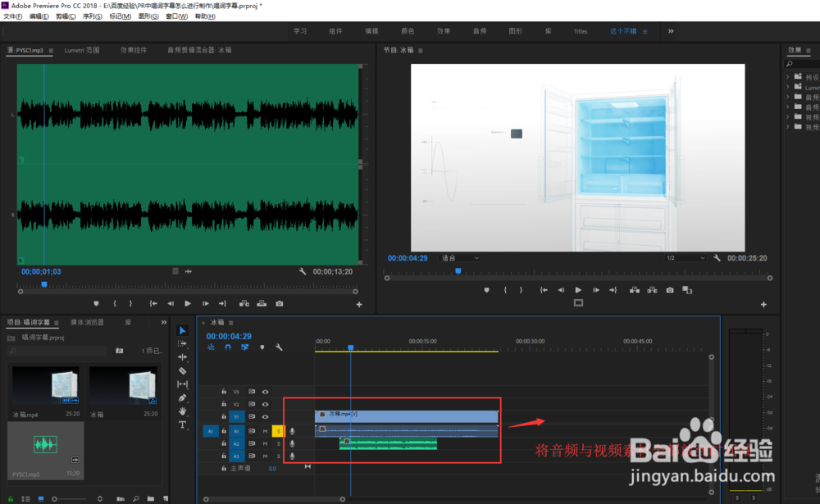Switch to the Lumetri 范围 tab
Image resolution: width=820 pixels, height=504 pixels.
[82, 50]
